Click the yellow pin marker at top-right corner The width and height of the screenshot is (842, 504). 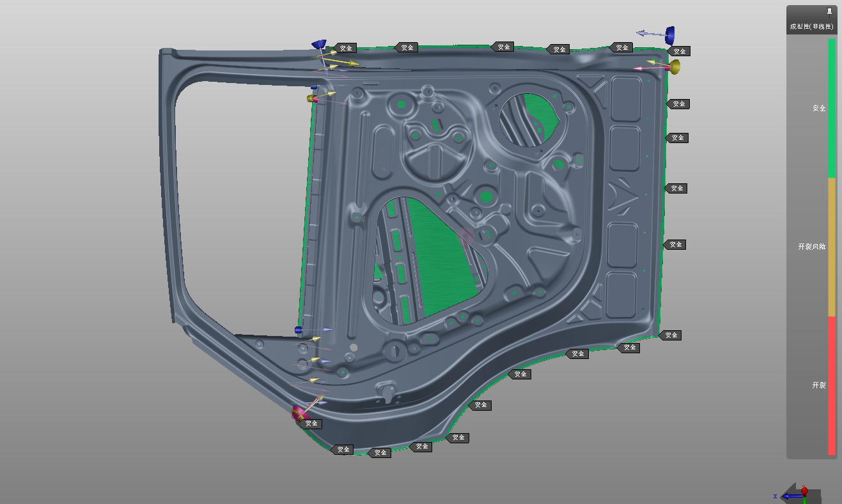pyautogui.click(x=674, y=66)
